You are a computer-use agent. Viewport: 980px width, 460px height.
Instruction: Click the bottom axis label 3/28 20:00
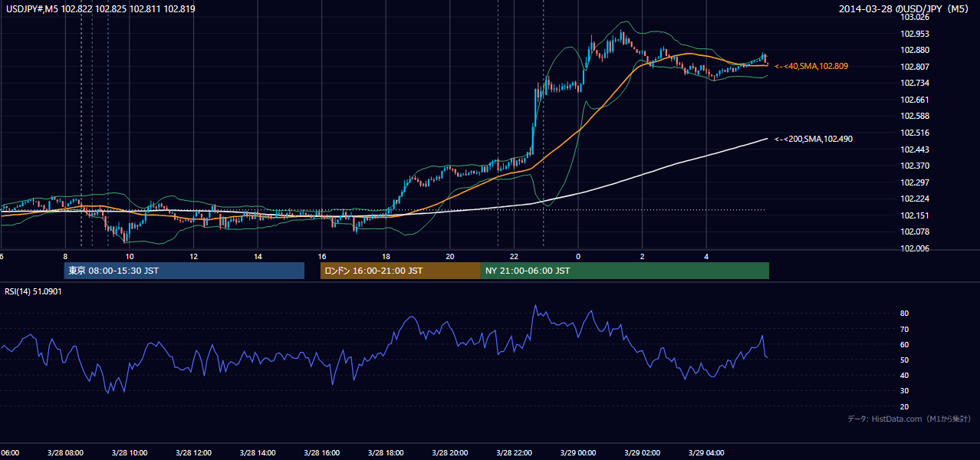[x=450, y=453]
